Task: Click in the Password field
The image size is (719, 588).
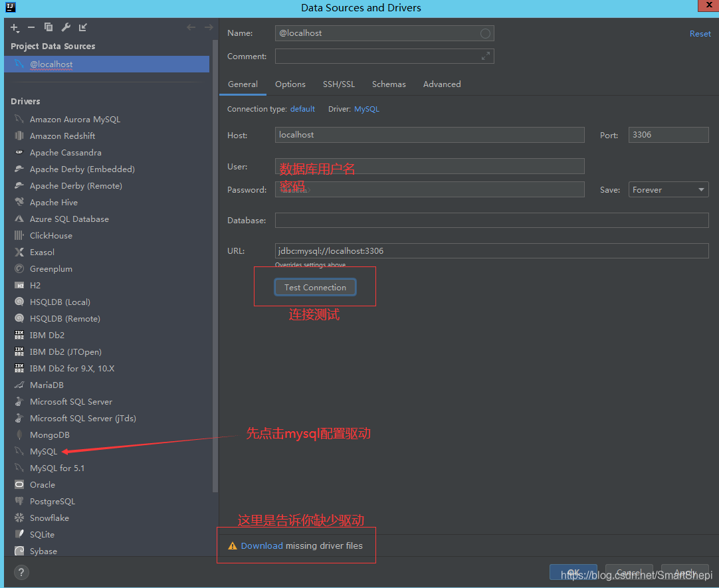Action: click(x=430, y=190)
